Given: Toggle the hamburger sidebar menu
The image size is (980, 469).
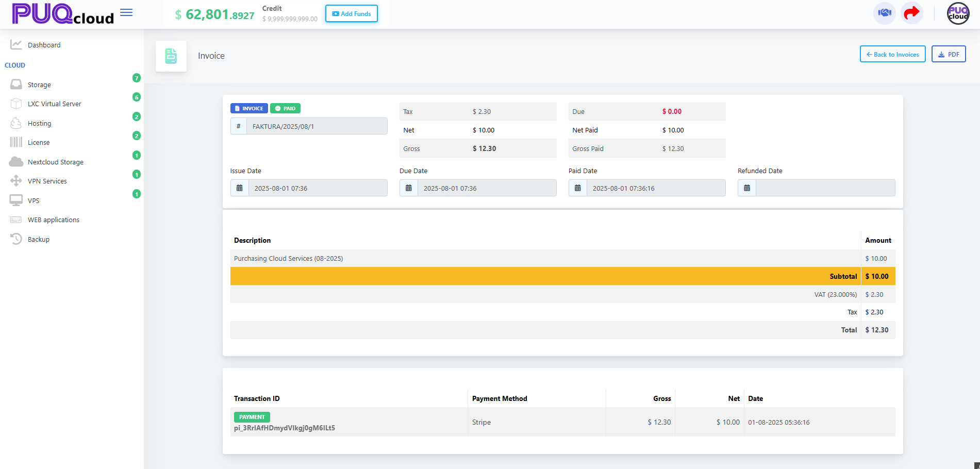Looking at the screenshot, I should pyautogui.click(x=126, y=12).
